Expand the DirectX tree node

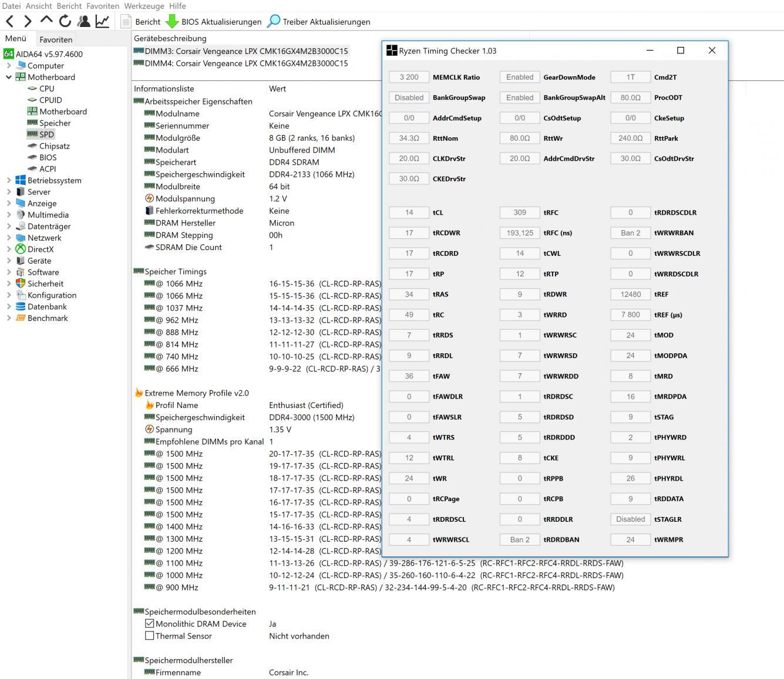(x=8, y=249)
